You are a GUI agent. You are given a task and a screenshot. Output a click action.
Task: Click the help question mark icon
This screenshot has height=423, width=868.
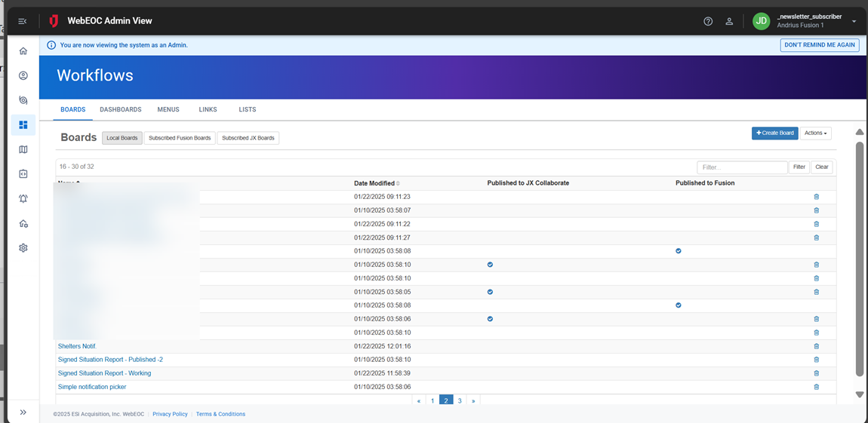tap(708, 22)
